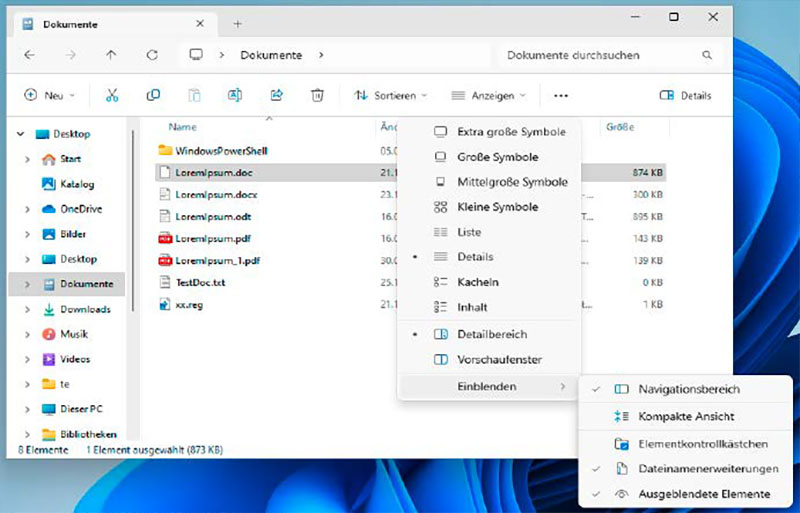Click the Downloads arrow icon in sidebar

click(x=48, y=309)
